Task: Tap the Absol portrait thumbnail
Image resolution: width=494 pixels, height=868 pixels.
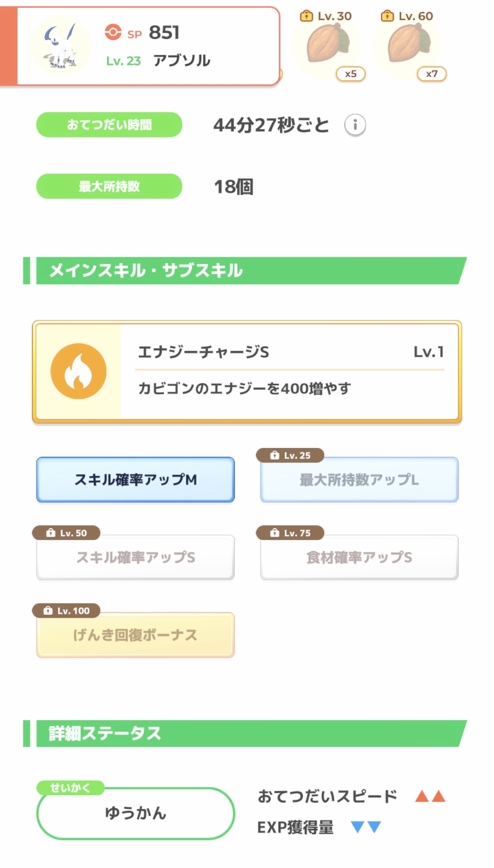Action: pos(61,46)
